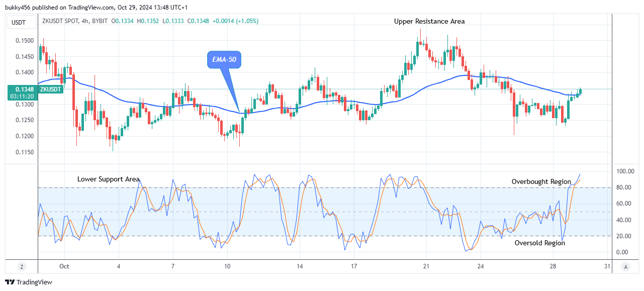Image resolution: width=644 pixels, height=291 pixels.
Task: Click the 0.1150 price axis value
Action: click(x=25, y=152)
